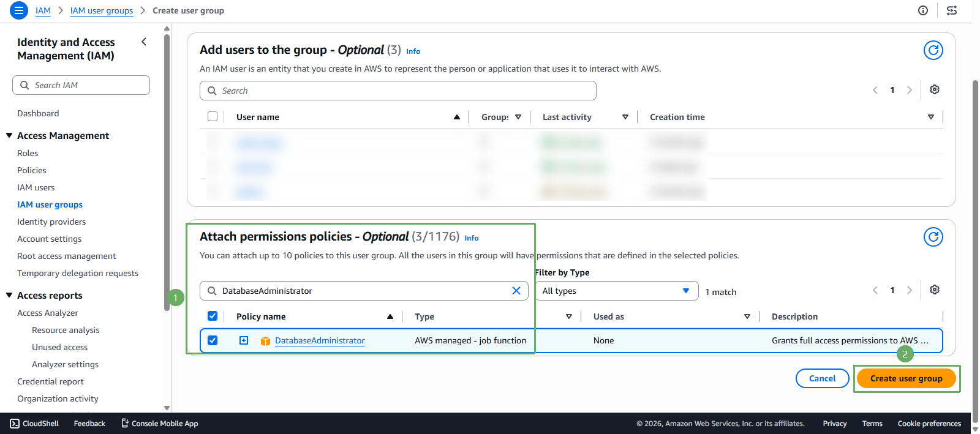Click the users Search field
The height and width of the screenshot is (434, 980).
[398, 91]
